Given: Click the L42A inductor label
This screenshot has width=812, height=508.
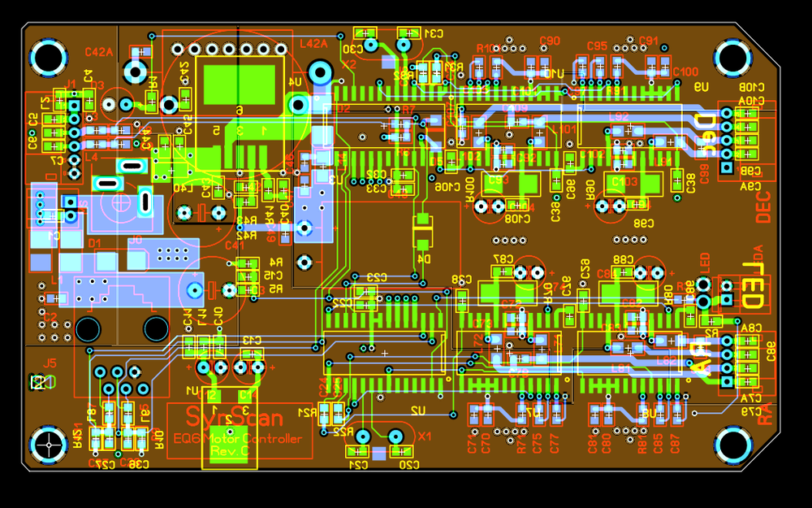Looking at the screenshot, I should [x=313, y=44].
